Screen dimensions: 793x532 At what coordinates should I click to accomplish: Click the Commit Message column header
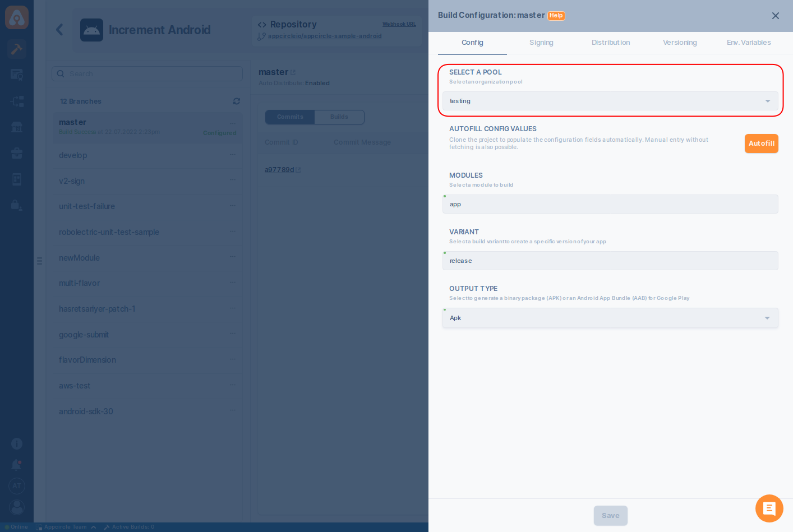click(x=362, y=142)
